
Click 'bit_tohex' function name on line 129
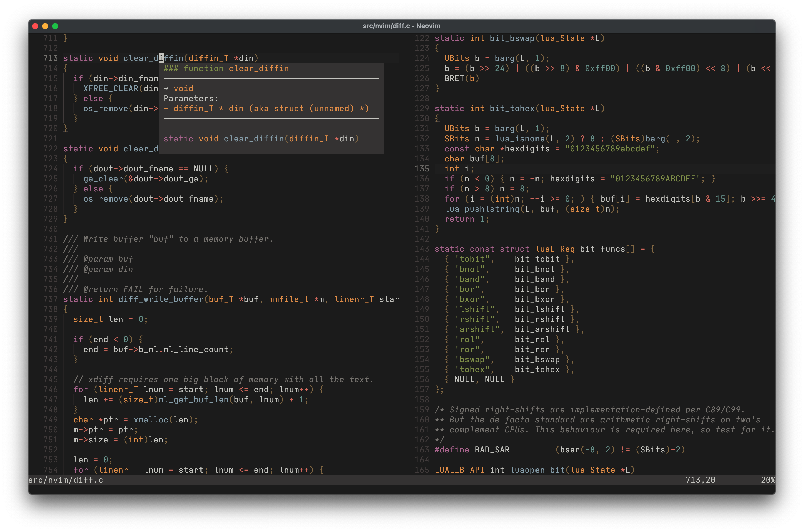pyautogui.click(x=512, y=109)
